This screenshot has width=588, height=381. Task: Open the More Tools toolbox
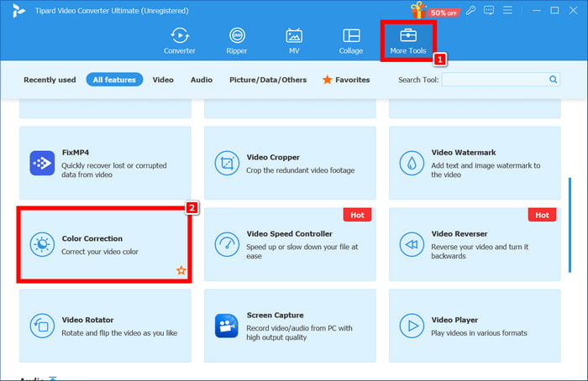pyautogui.click(x=408, y=41)
